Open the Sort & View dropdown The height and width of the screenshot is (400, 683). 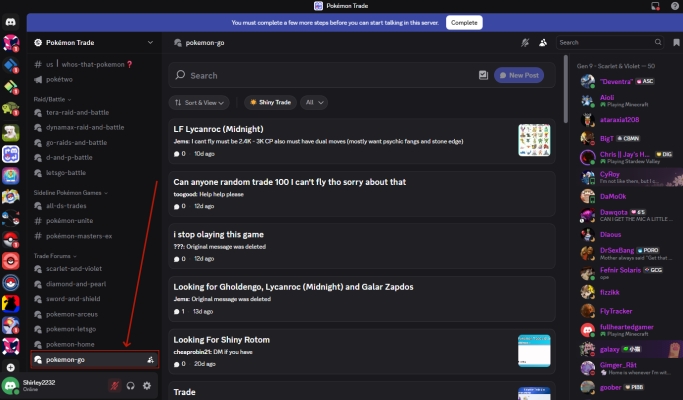(200, 102)
